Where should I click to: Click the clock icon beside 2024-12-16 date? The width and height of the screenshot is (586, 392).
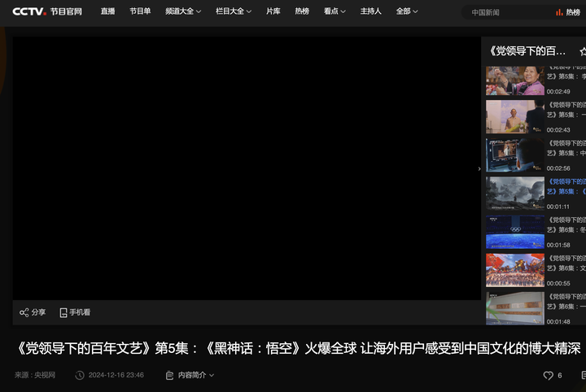pyautogui.click(x=80, y=375)
